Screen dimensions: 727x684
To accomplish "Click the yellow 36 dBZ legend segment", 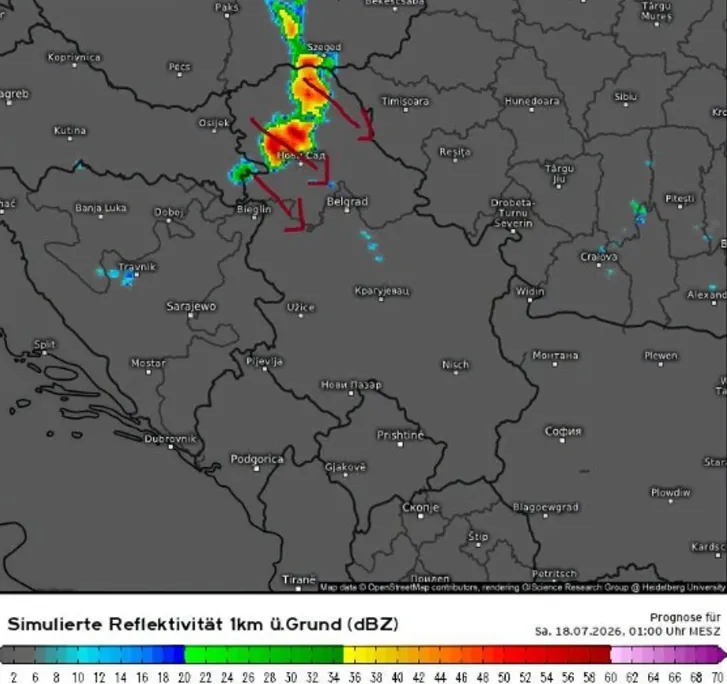I will (x=354, y=654).
